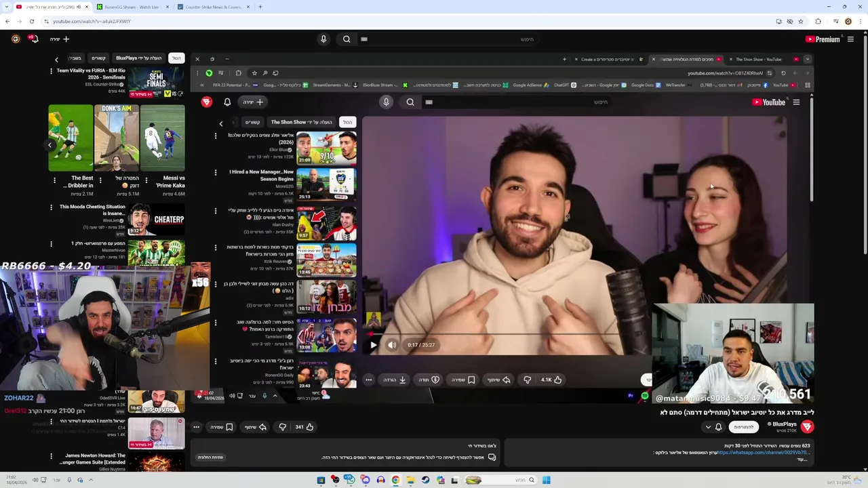This screenshot has width=868, height=488.
Task: Open the notifications bell with 9+ badge
Action: (33, 39)
